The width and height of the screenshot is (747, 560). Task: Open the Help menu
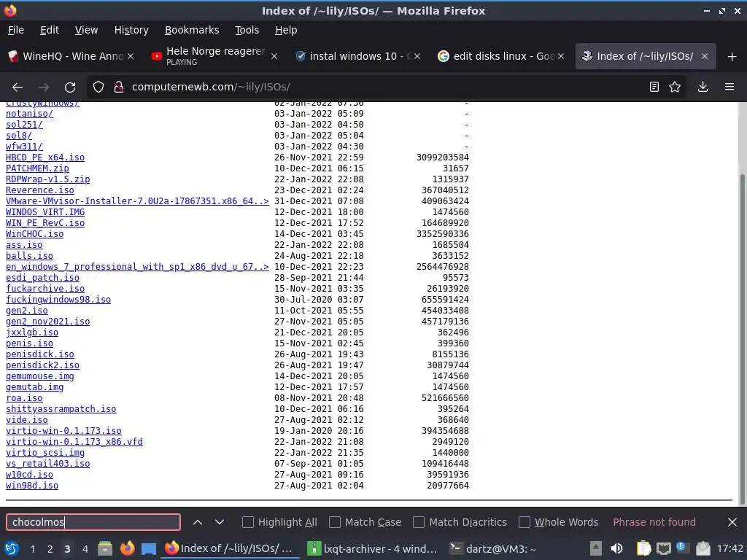tap(286, 30)
